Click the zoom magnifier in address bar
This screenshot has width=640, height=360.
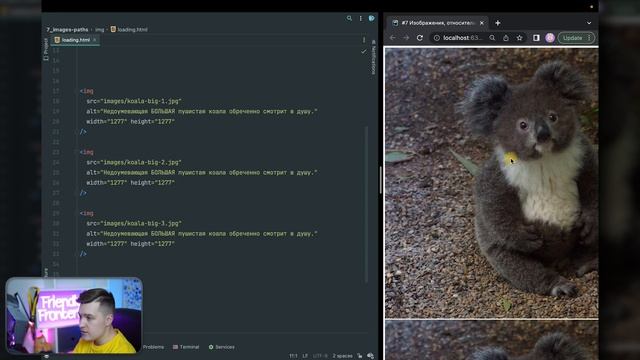(492, 38)
